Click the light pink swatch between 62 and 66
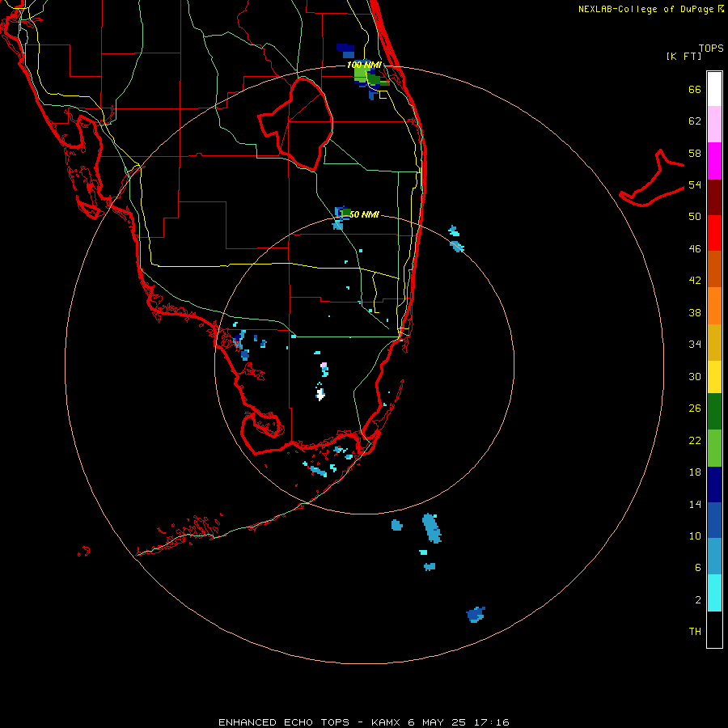 pos(714,124)
